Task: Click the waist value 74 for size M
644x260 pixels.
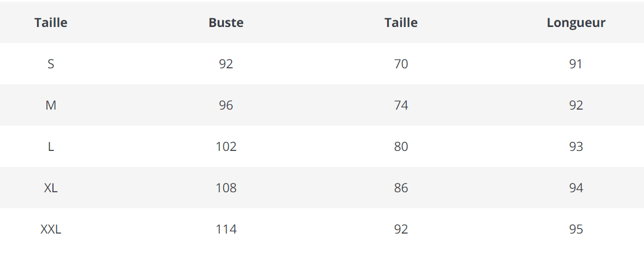Action: 401,105
